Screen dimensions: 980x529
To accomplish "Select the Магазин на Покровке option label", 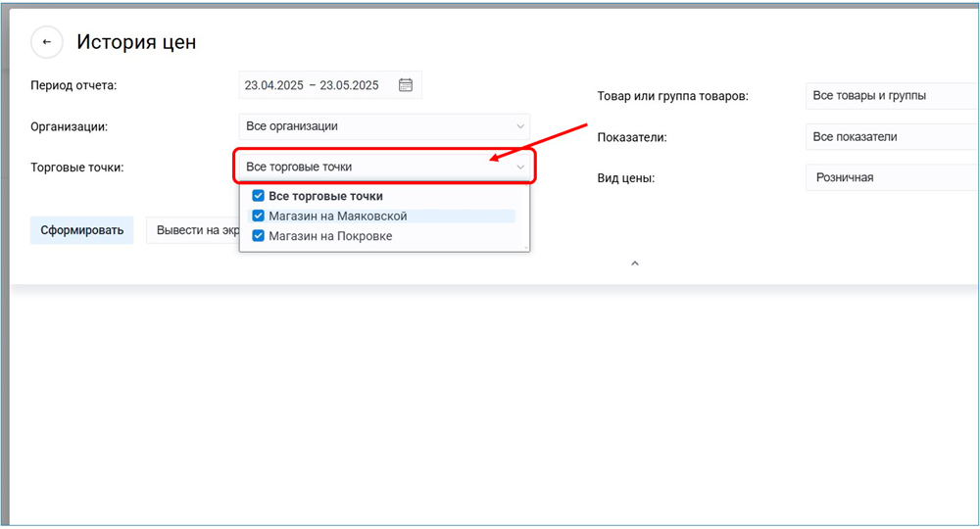I will click(330, 235).
